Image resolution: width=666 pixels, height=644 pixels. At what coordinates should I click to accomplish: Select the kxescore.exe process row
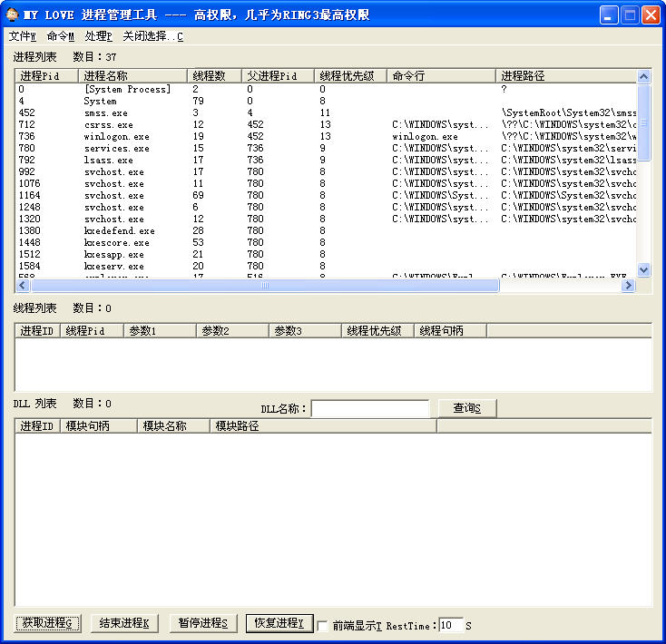[326, 242]
